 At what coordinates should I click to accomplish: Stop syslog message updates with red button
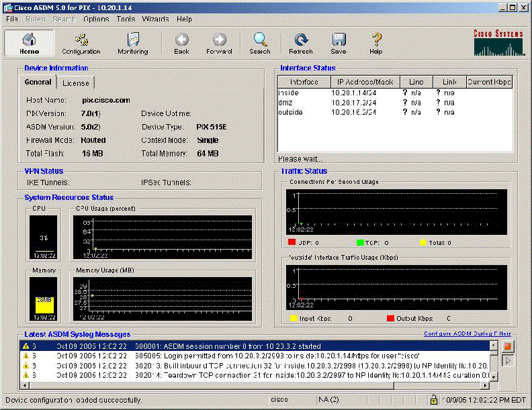coord(508,347)
